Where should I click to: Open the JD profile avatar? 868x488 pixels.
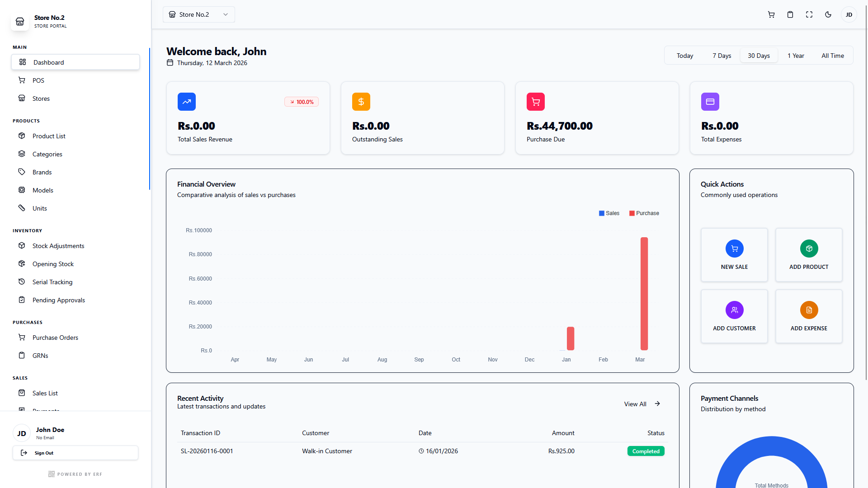pos(849,14)
